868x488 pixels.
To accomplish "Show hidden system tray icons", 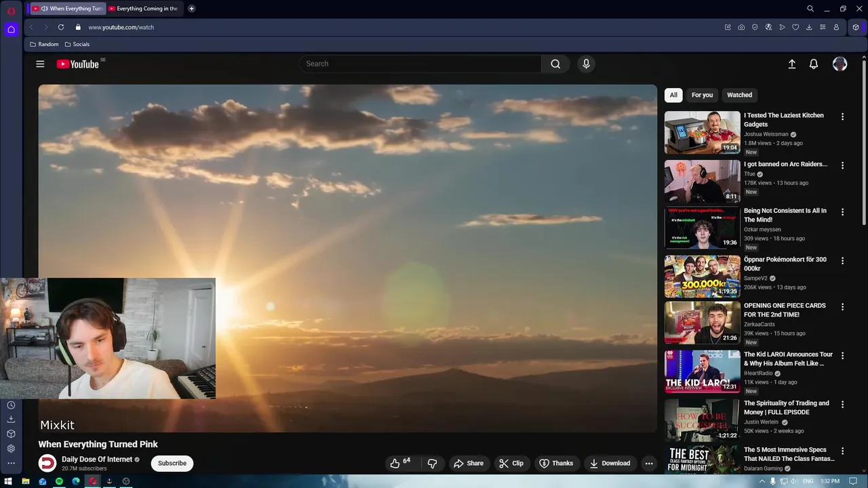I will tap(762, 481).
